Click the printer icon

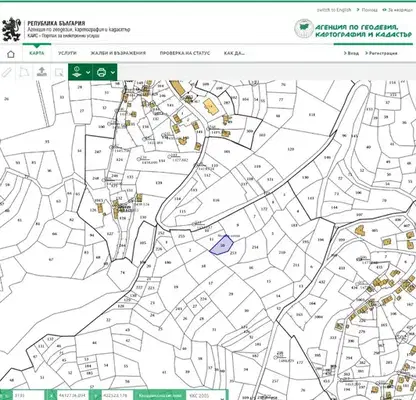point(101,72)
